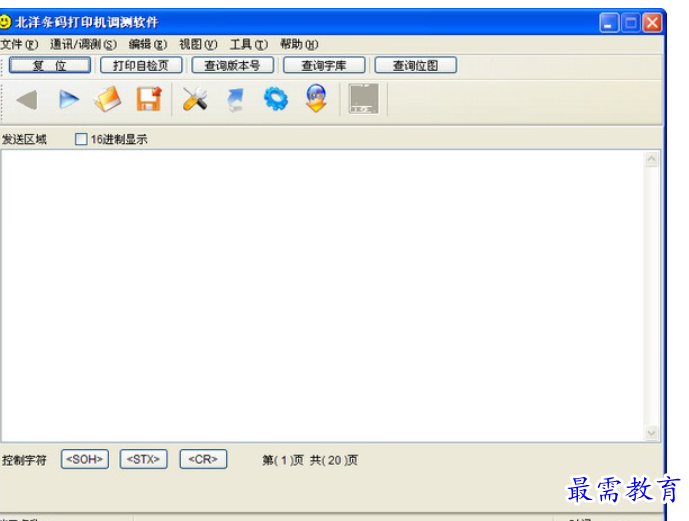This screenshot has width=689, height=521.
Task: Click the 查询版本号 button
Action: [232, 65]
